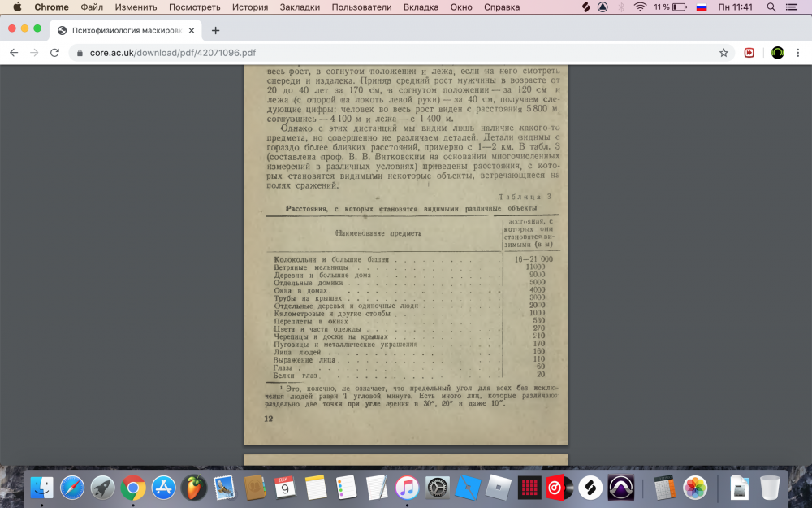Screen dimensions: 812x508
Task: Open the Bluetooth status icon
Action: [x=621, y=7]
